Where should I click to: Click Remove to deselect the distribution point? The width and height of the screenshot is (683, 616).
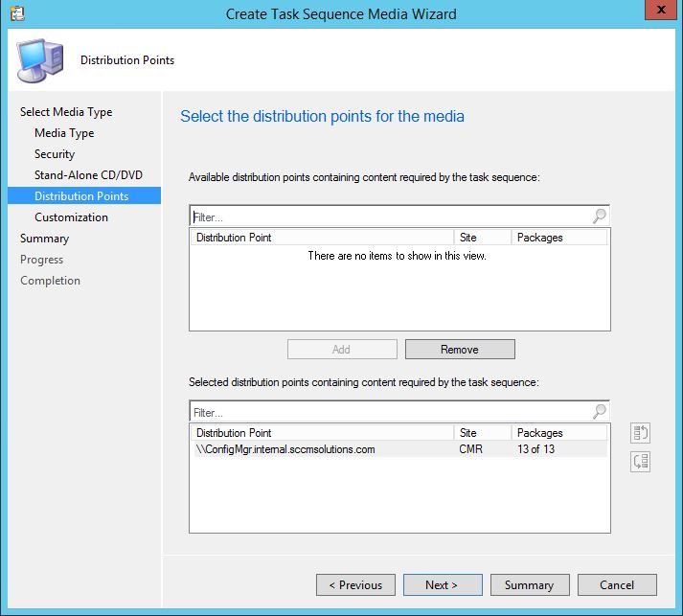(460, 350)
